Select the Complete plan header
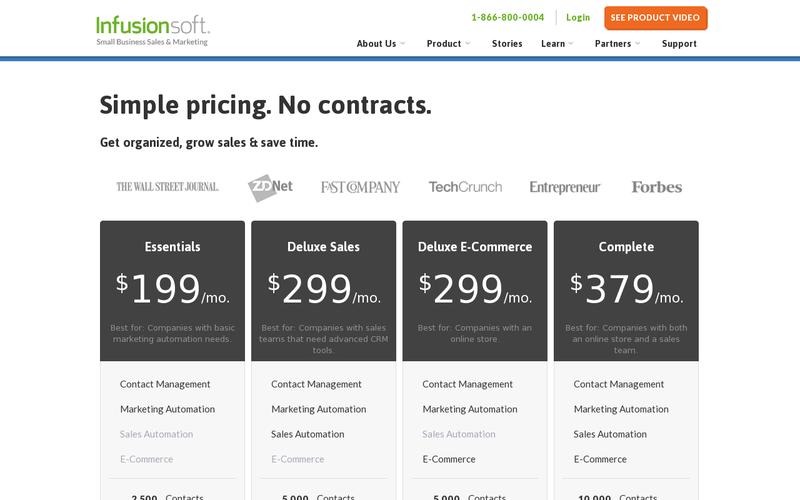 coord(626,247)
